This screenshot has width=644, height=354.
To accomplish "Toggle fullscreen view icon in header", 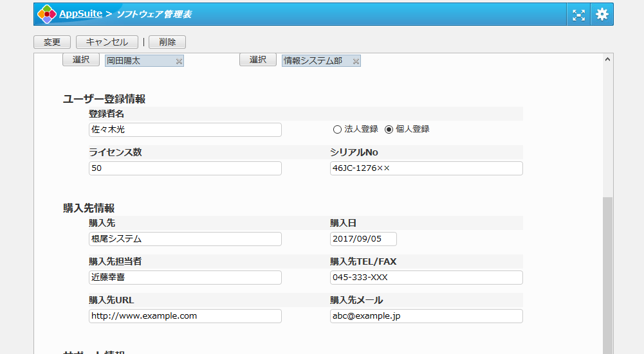I will point(578,15).
